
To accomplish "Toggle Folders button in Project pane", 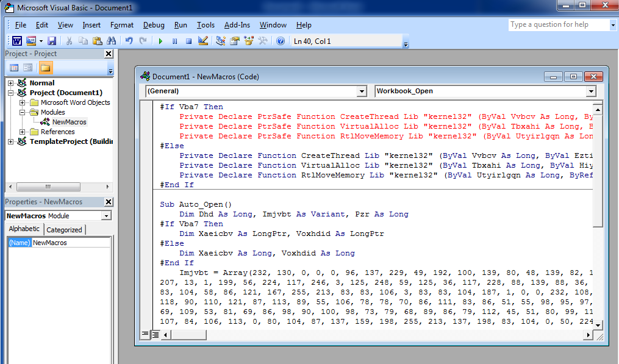I will (45, 68).
